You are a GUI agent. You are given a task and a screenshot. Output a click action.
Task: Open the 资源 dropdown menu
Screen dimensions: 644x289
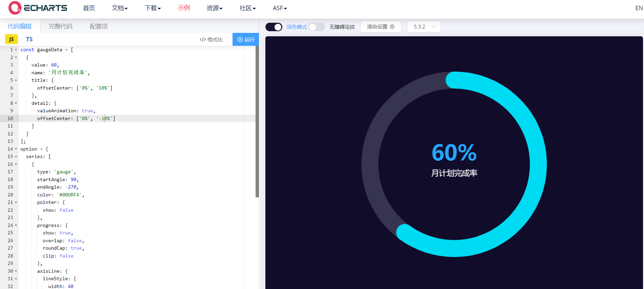[x=215, y=8]
